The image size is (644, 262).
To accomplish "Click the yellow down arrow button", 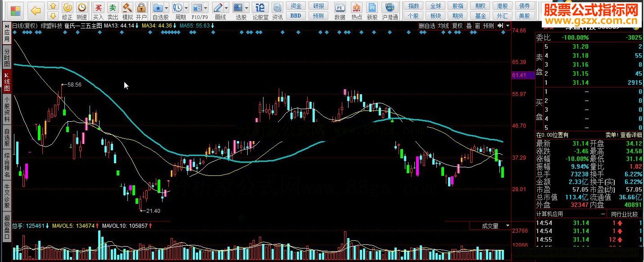I will coord(53,16).
